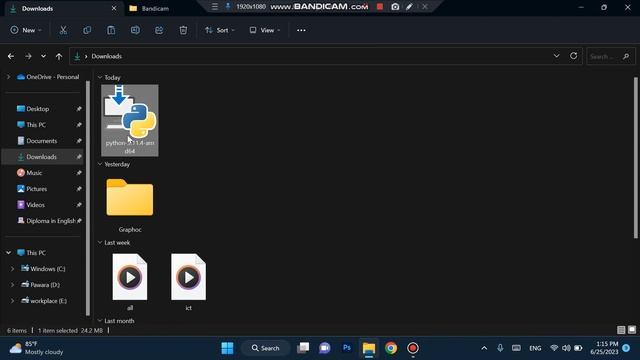Expand Windows (C:) drive node

tap(12, 269)
